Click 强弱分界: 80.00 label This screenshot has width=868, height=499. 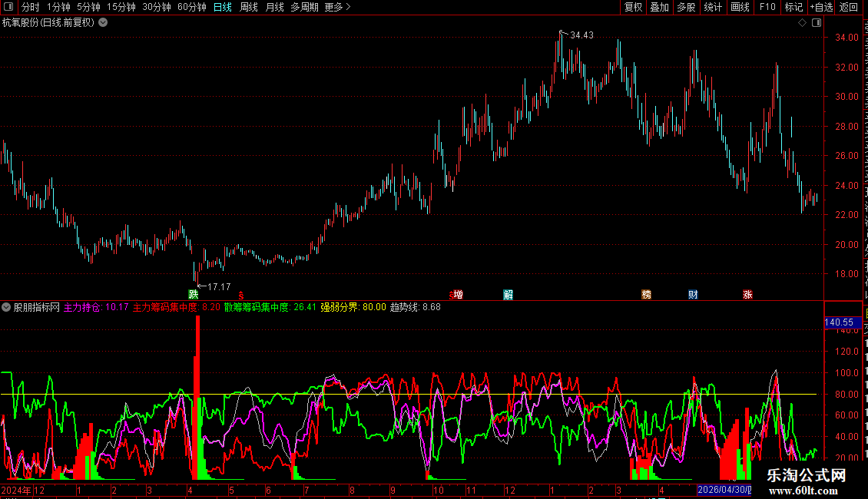pos(353,307)
